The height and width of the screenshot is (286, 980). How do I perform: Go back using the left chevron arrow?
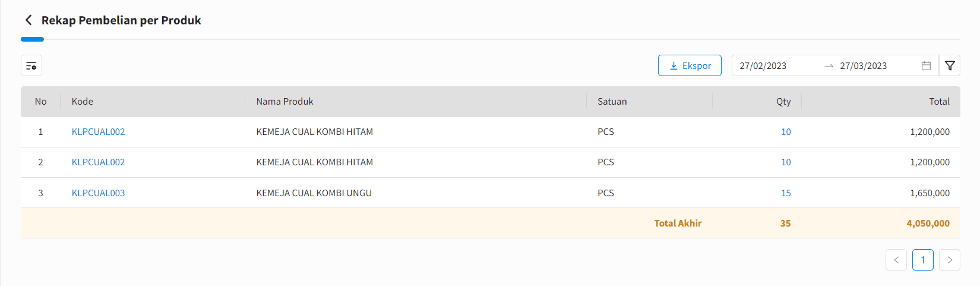[29, 20]
